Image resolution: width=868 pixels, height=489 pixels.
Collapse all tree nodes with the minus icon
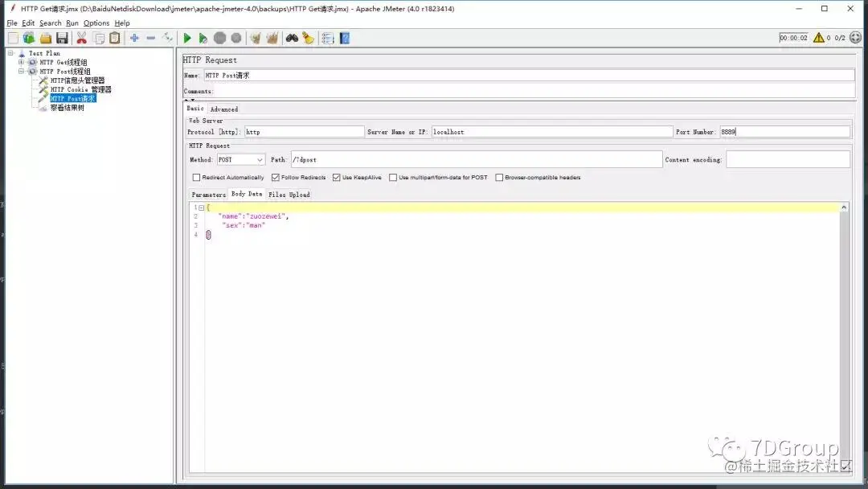[150, 39]
